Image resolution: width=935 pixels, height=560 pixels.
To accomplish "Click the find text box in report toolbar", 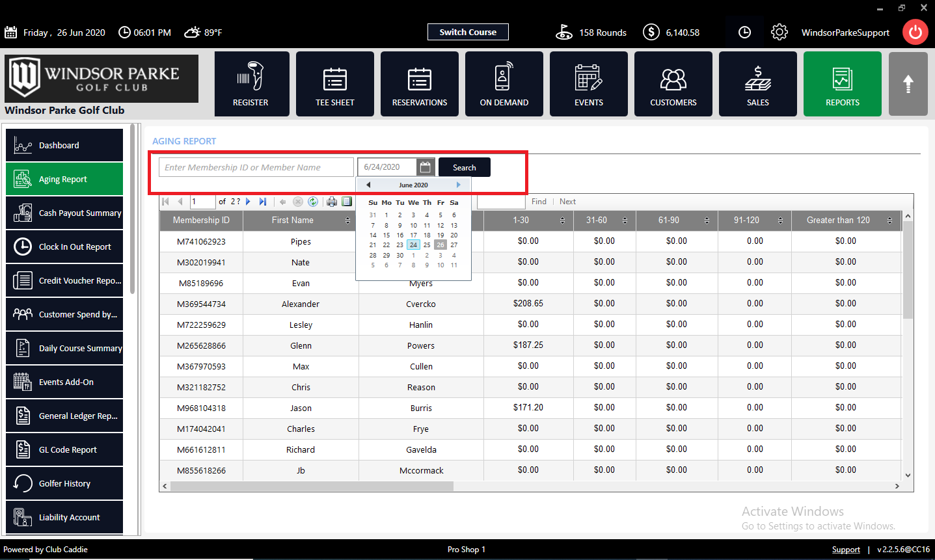I will 501,202.
